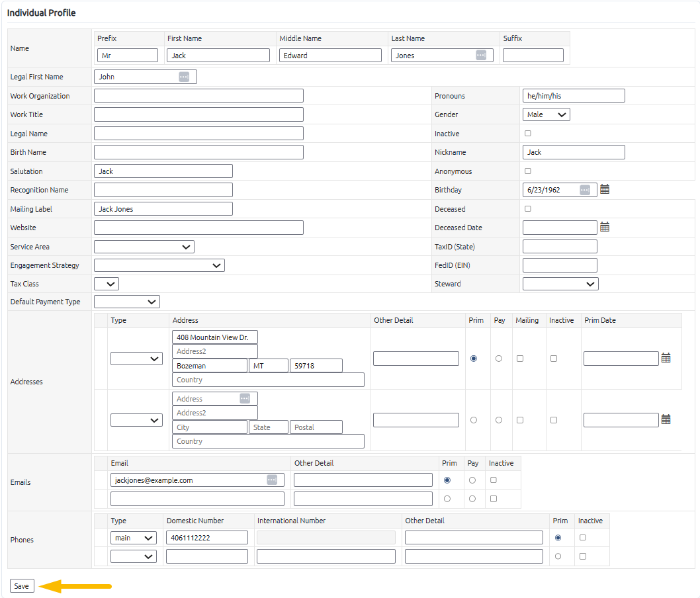
Task: Toggle the Inactive checkbox beside Gender section
Action: click(x=528, y=134)
